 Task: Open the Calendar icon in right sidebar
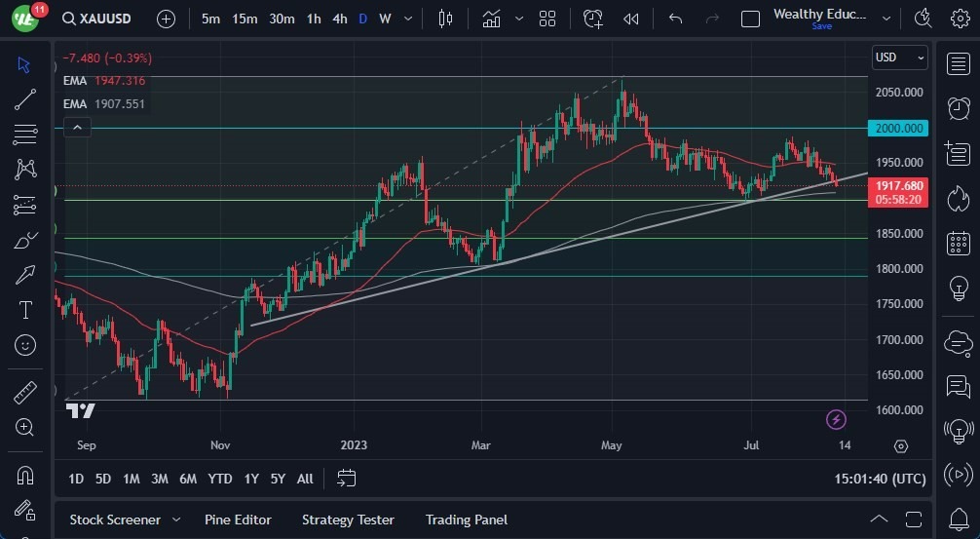(x=958, y=243)
